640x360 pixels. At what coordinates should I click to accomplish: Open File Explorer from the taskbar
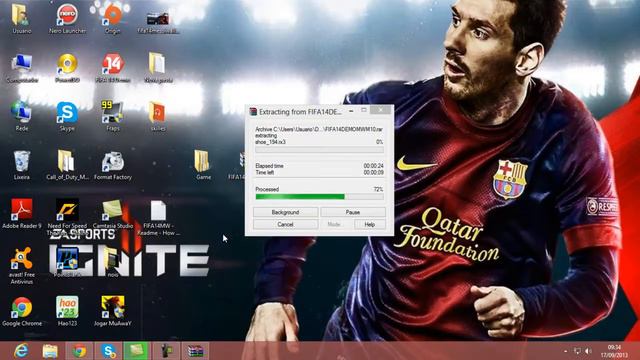[50, 351]
